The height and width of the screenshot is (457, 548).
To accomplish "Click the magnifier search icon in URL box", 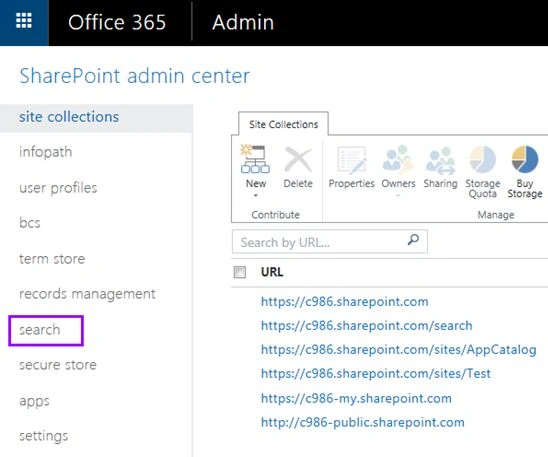I will (x=413, y=240).
